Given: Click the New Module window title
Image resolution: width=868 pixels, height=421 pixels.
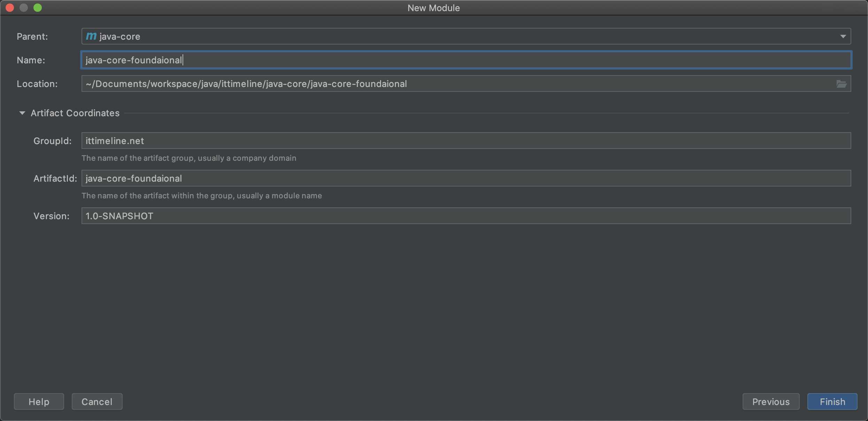Looking at the screenshot, I should 434,8.
